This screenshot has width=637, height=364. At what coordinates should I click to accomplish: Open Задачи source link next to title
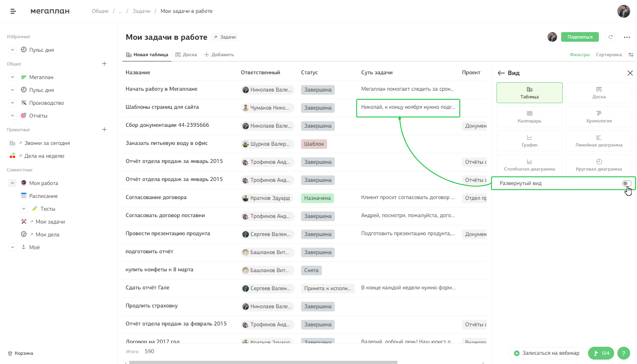(225, 37)
